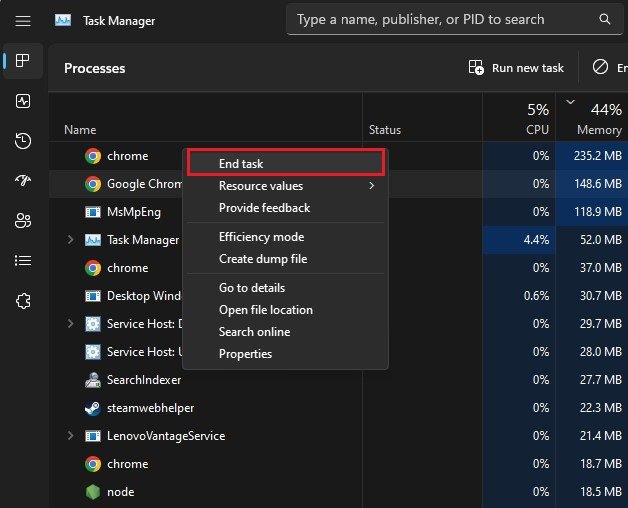Open the Users page in sidebar
The height and width of the screenshot is (508, 628).
(x=23, y=220)
